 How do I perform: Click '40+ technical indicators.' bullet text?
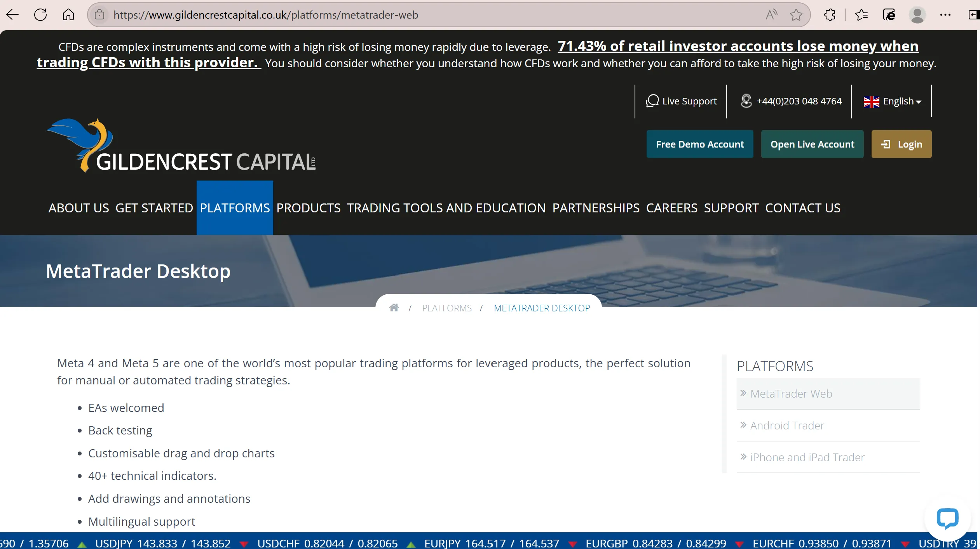pos(152,476)
